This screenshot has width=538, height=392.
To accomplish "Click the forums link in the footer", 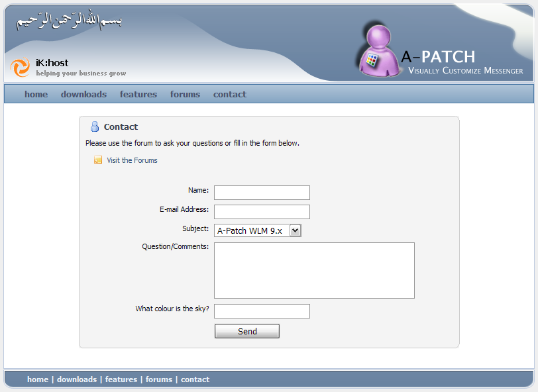I will click(159, 379).
